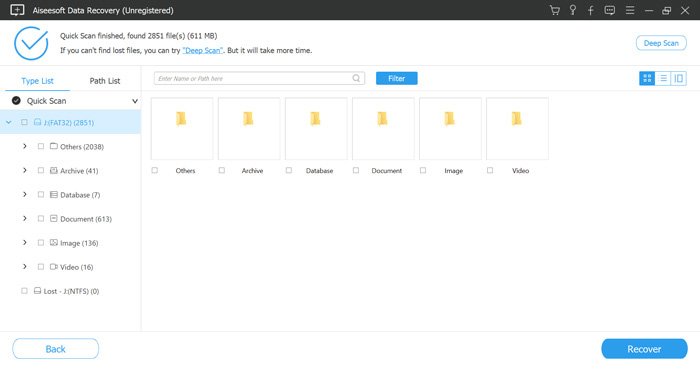Check the Lost - J:(NTFS) checkbox
The height and width of the screenshot is (372, 700).
pos(24,291)
